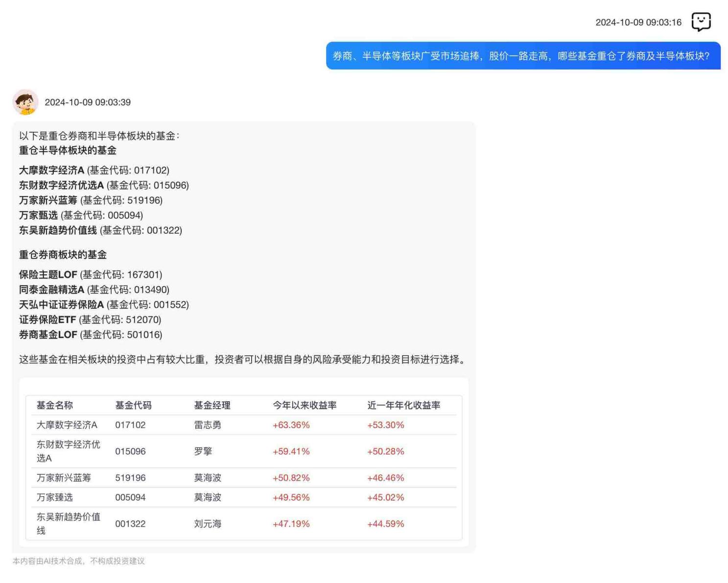
Task: Click '证券保险ETF (基金代码: 512070)'
Action: point(90,320)
